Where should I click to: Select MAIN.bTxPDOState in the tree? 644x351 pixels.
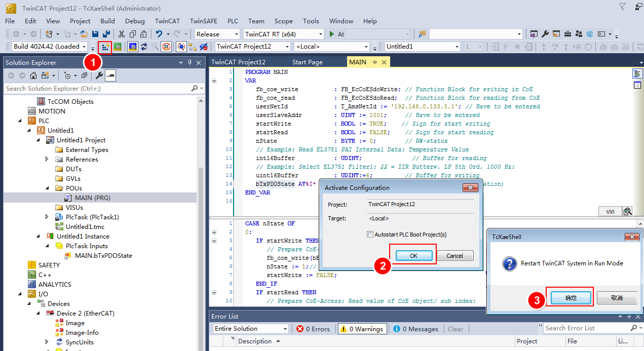tap(103, 255)
